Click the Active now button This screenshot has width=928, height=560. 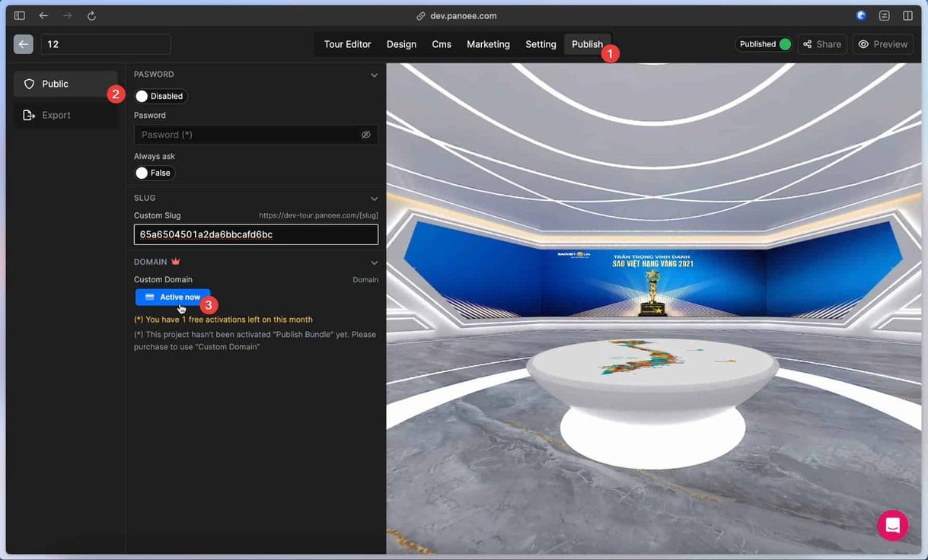(173, 297)
